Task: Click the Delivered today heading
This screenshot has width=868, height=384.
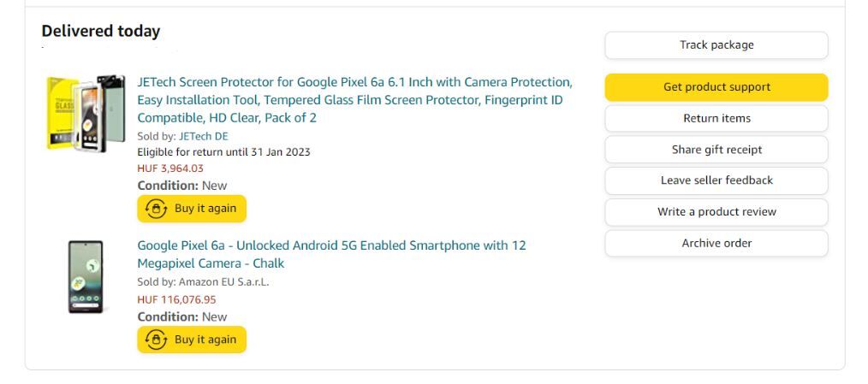Action: click(101, 32)
